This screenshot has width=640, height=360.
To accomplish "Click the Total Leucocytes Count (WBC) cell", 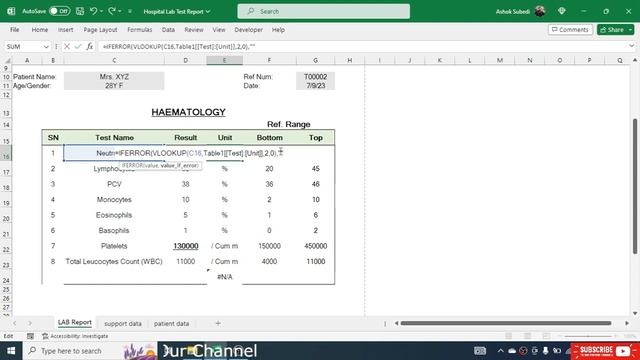I will pyautogui.click(x=114, y=262).
